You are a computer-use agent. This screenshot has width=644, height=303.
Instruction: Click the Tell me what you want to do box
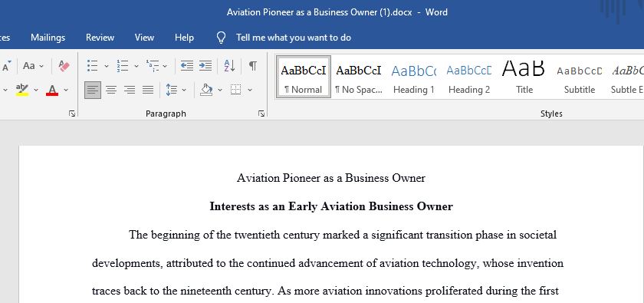tap(293, 38)
